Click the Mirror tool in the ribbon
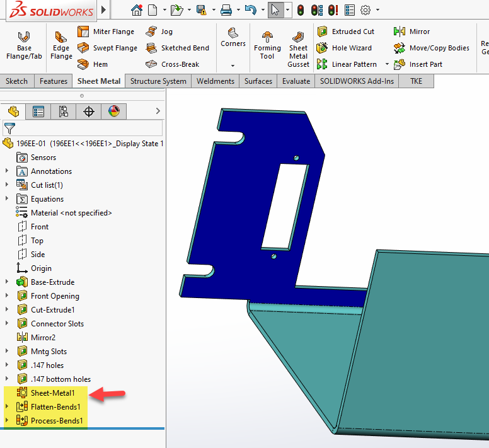Viewport: 489px width, 448px height. [x=411, y=32]
